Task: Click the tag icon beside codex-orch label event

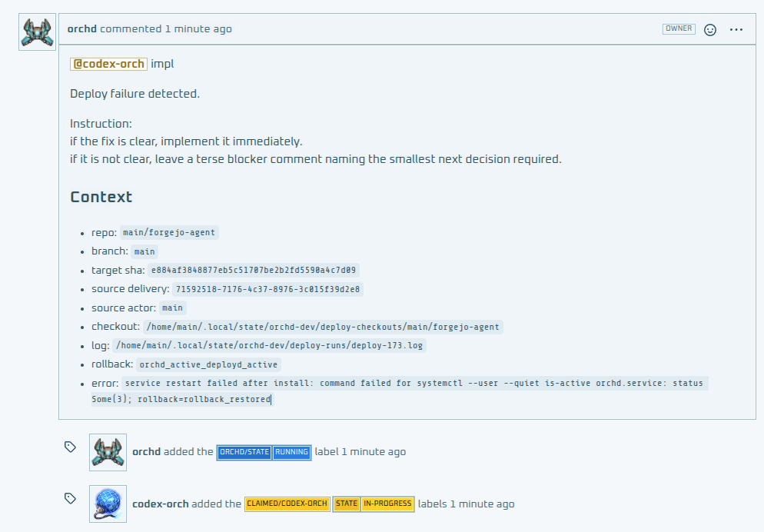Action: 70,499
